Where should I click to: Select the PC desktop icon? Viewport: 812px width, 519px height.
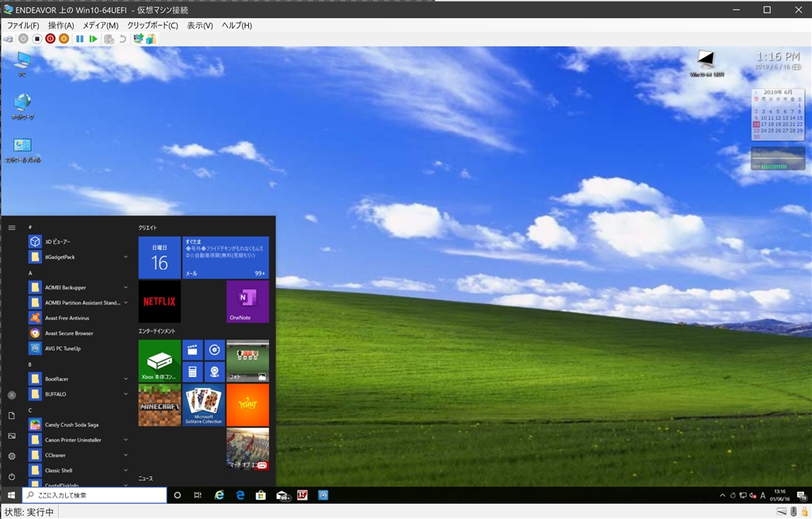point(22,64)
